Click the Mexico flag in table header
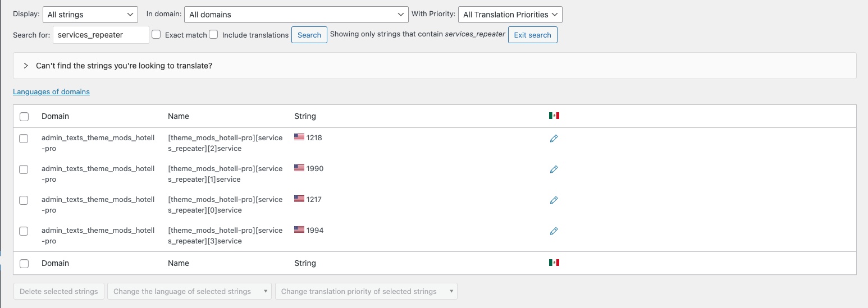 pyautogui.click(x=554, y=116)
